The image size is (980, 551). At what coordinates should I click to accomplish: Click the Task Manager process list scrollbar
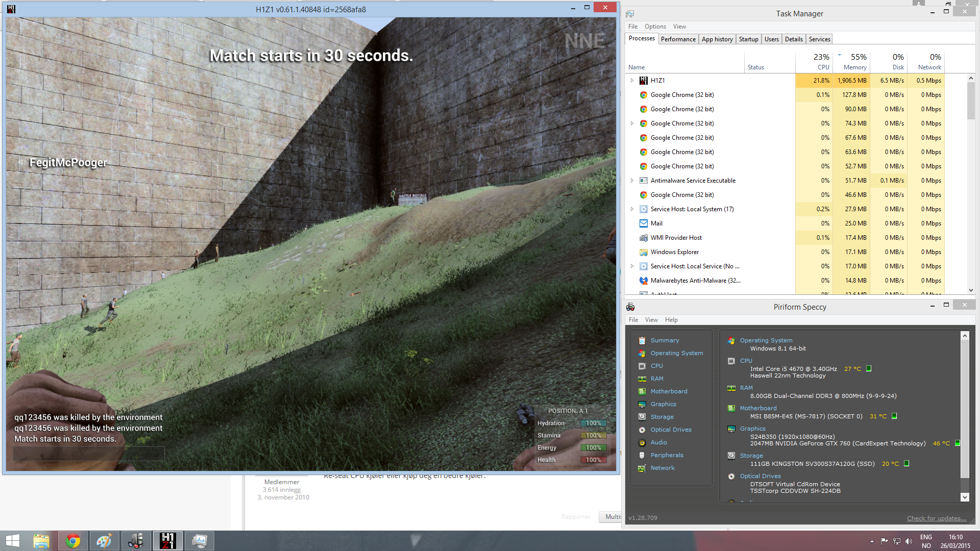(971, 100)
